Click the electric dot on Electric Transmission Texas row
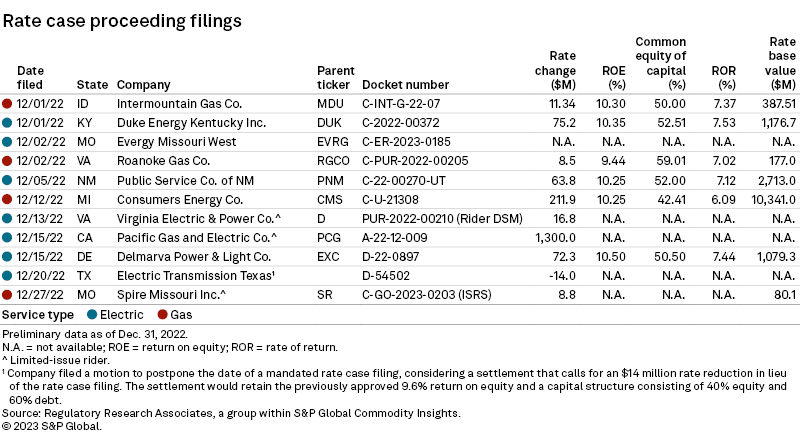This screenshot has width=800, height=443. click(8, 274)
